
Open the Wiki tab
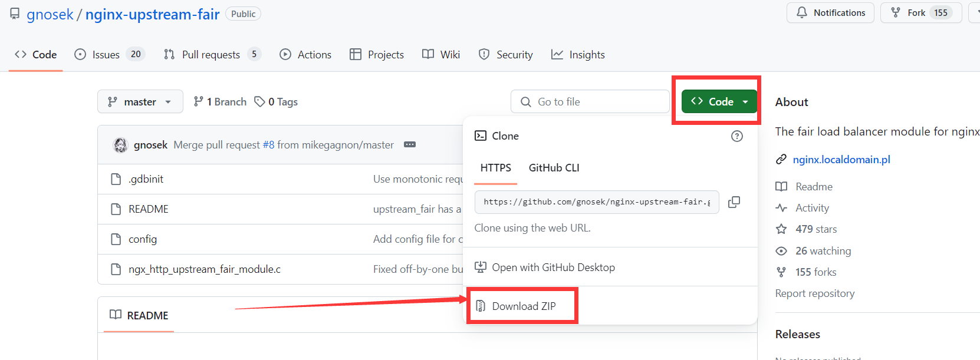point(441,55)
